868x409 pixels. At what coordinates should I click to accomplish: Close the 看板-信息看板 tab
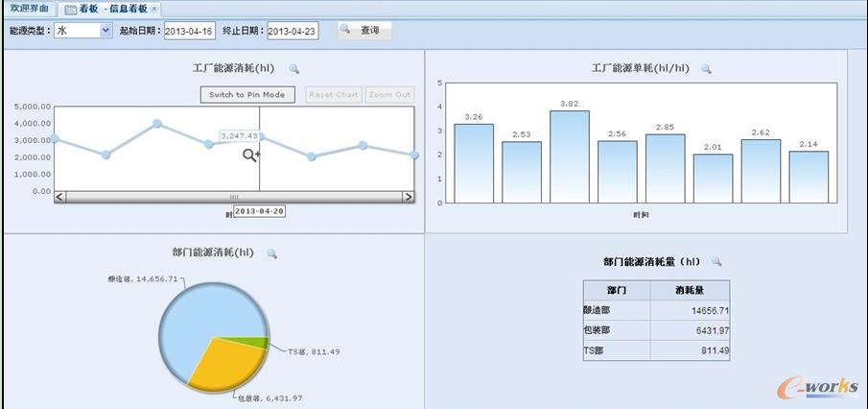coord(155,9)
